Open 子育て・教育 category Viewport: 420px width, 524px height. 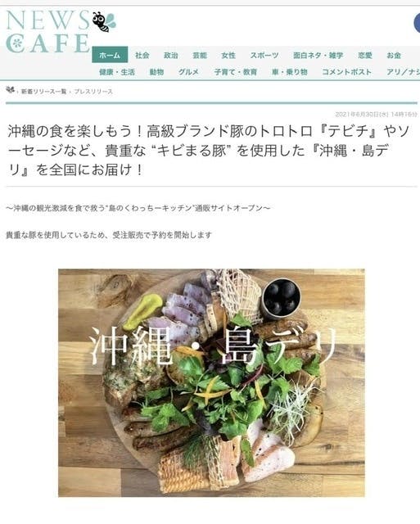tap(236, 72)
